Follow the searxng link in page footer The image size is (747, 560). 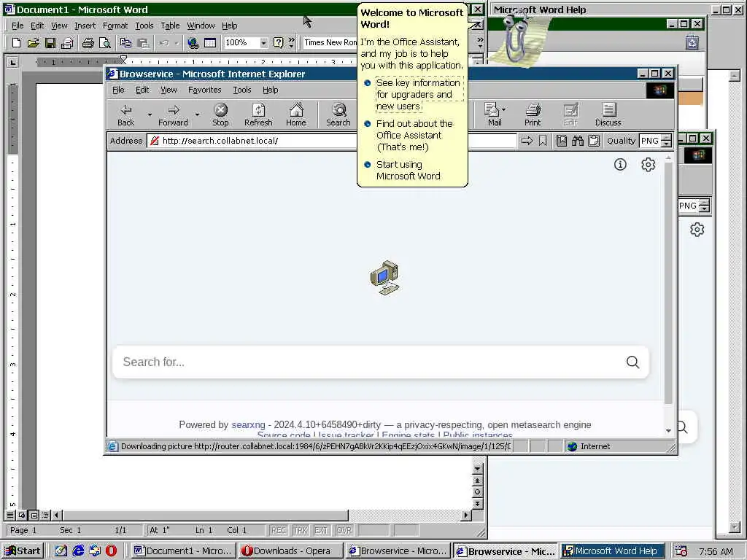coord(248,425)
